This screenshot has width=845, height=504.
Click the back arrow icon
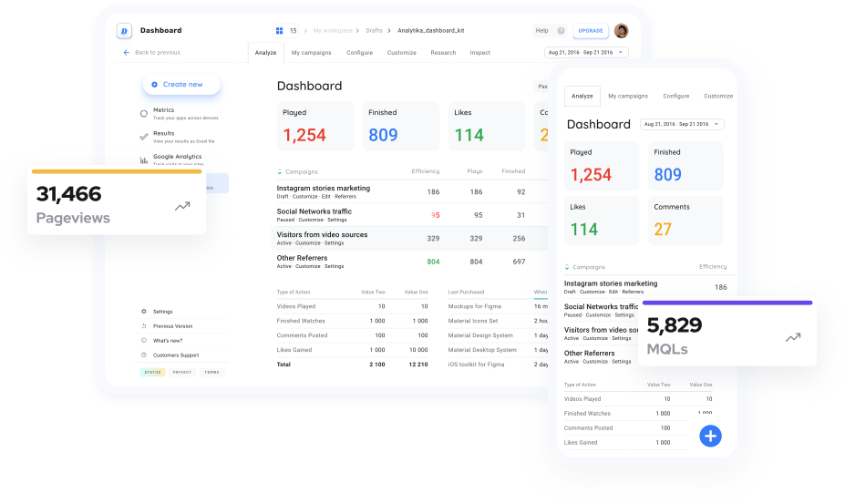(x=126, y=52)
